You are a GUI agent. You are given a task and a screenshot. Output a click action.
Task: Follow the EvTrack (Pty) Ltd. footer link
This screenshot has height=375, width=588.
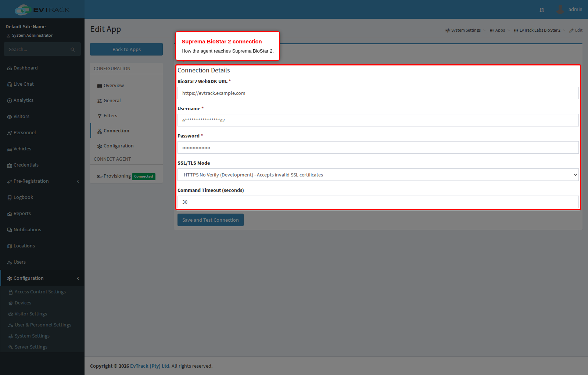[x=150, y=366]
